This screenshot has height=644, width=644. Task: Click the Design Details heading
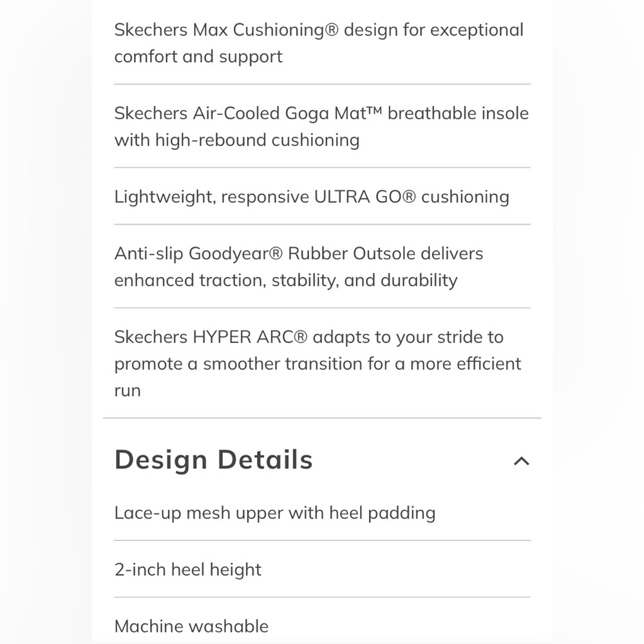point(213,460)
